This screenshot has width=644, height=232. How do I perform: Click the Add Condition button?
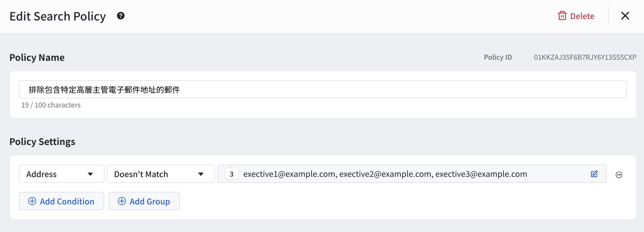coord(61,201)
